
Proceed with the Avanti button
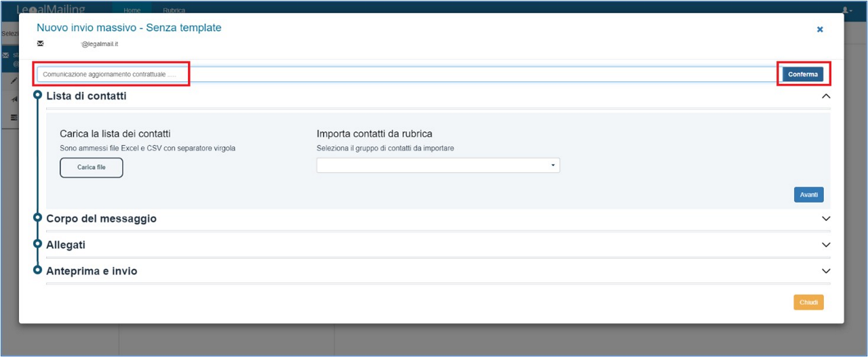(x=808, y=194)
